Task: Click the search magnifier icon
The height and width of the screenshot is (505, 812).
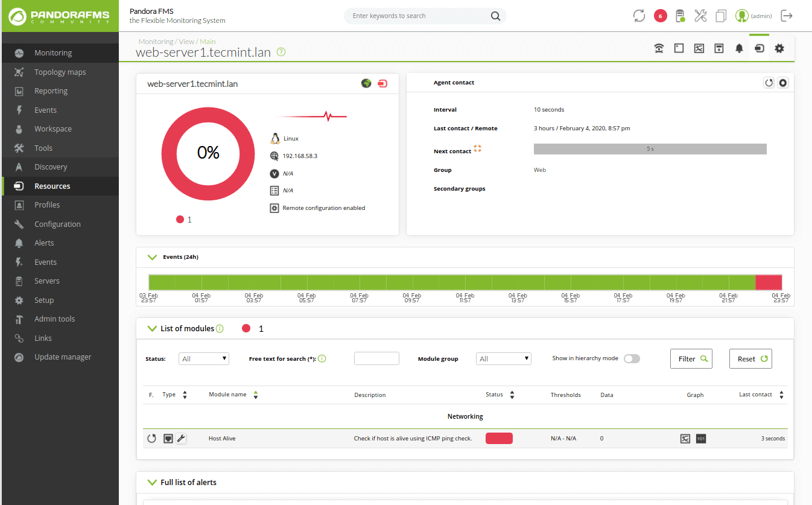Action: click(495, 16)
